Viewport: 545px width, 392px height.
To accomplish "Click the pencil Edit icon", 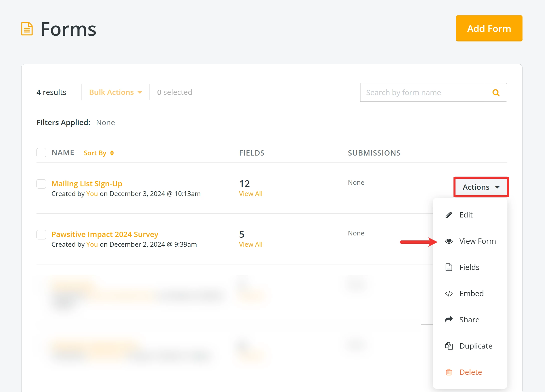I will [449, 215].
